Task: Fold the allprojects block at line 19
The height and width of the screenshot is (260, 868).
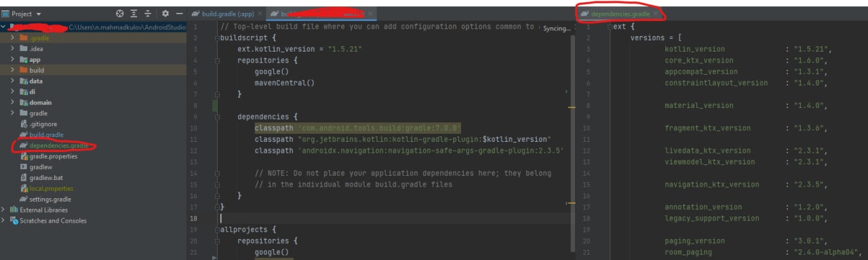Action: tap(216, 230)
